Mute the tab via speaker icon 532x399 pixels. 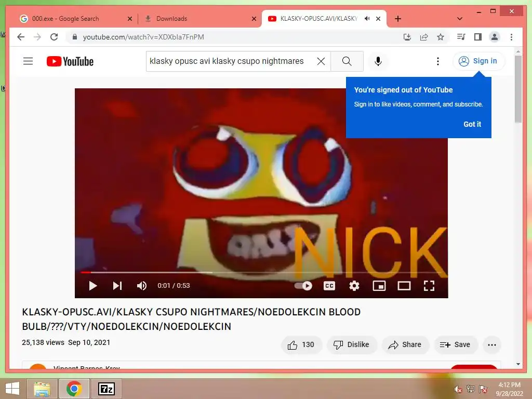(x=367, y=19)
